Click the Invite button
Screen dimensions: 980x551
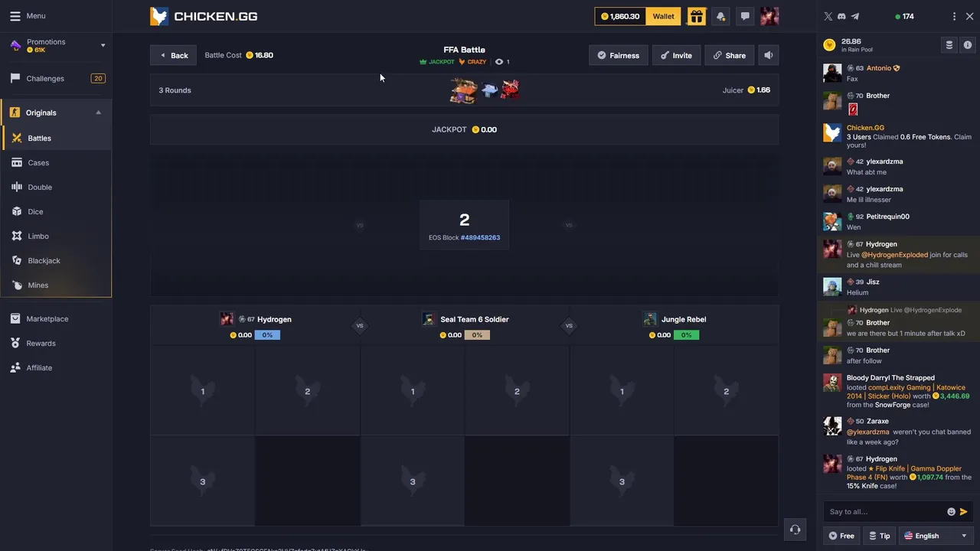(677, 55)
